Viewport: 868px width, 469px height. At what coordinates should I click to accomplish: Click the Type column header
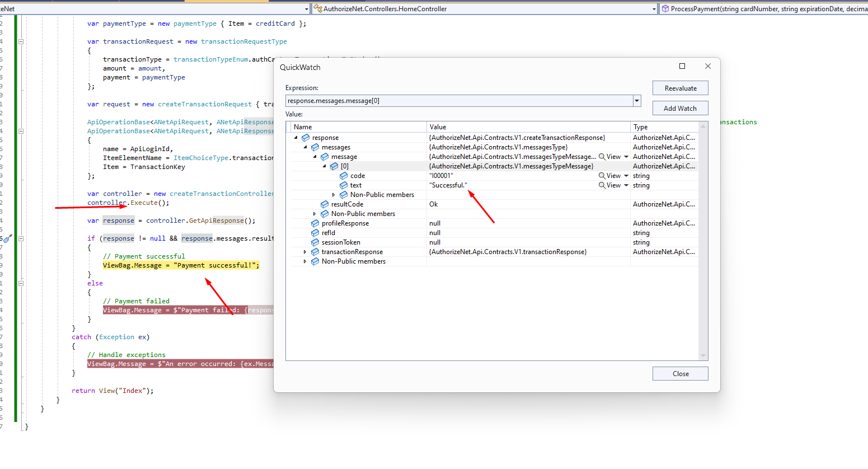665,127
